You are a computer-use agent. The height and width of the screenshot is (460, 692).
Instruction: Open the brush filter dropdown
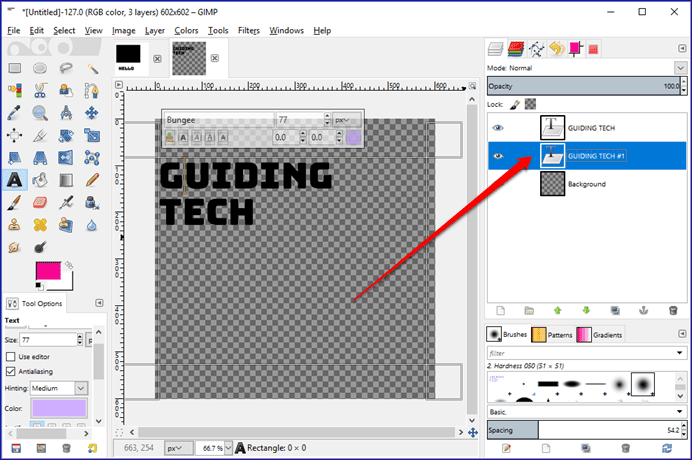tap(680, 353)
